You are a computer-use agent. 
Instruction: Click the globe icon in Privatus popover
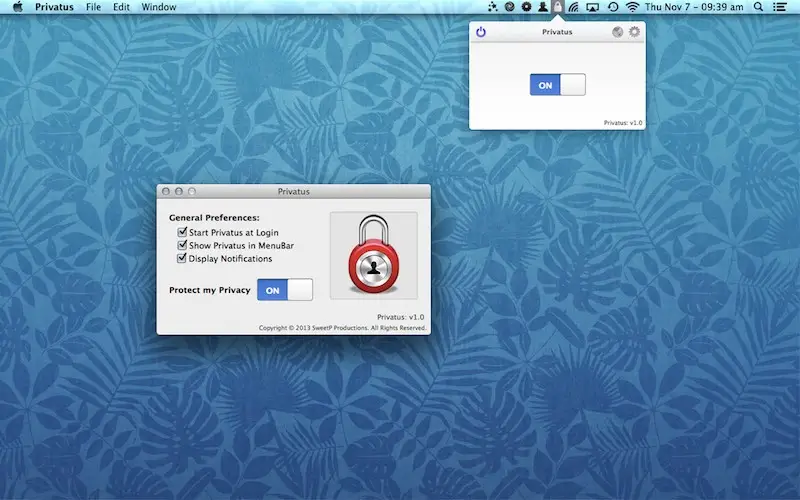[x=617, y=32]
